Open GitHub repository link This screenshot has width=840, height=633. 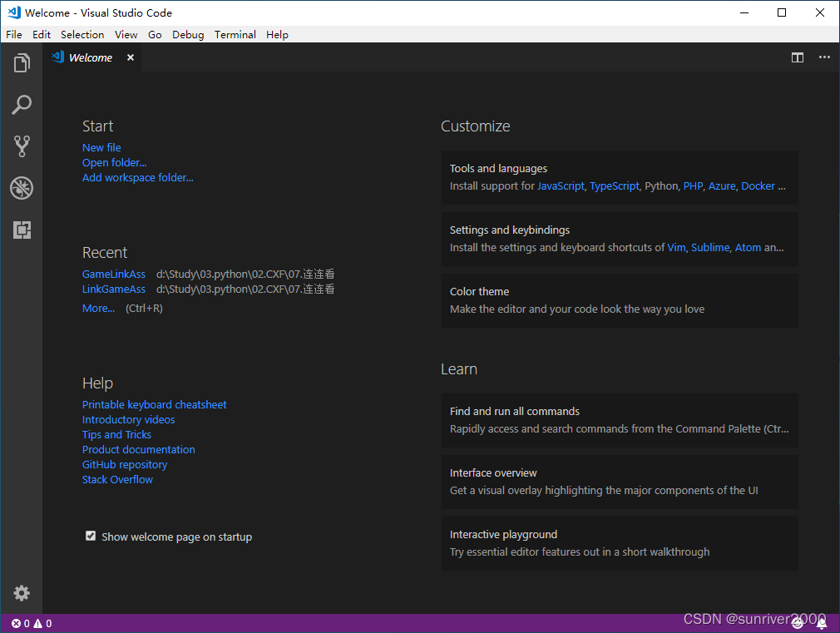[x=124, y=465]
